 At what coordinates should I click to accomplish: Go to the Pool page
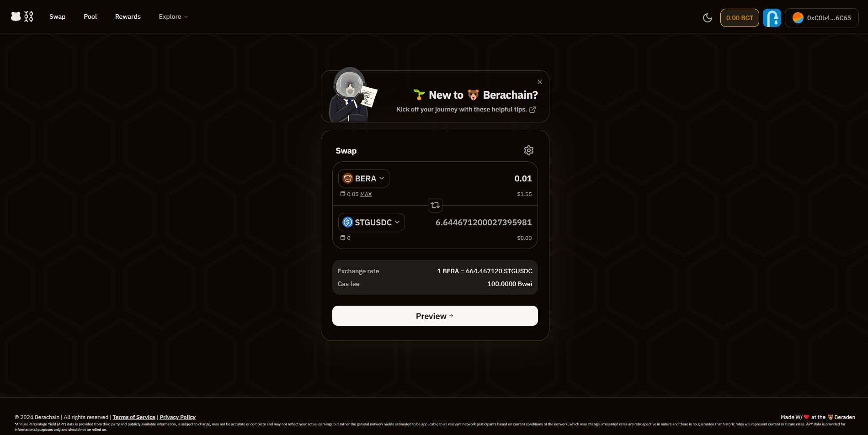pyautogui.click(x=91, y=16)
